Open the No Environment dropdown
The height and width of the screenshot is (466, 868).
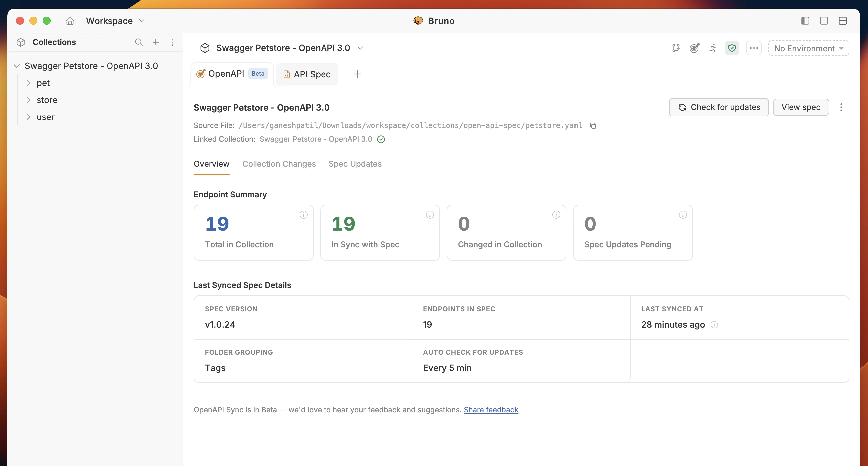tap(808, 48)
